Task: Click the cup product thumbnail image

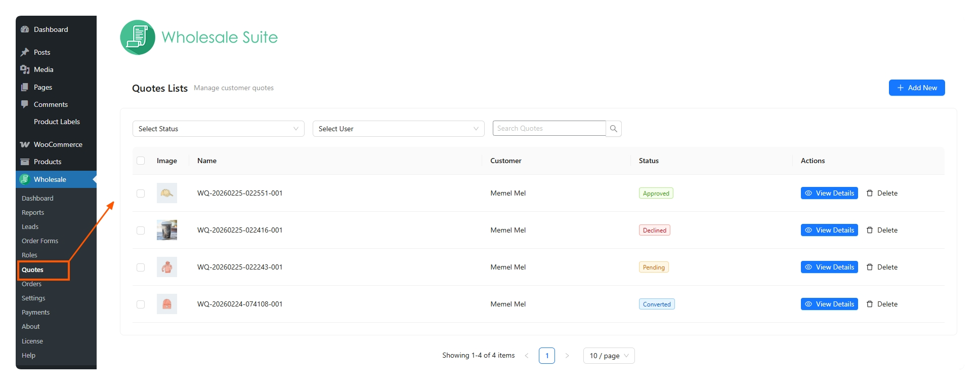Action: [167, 230]
